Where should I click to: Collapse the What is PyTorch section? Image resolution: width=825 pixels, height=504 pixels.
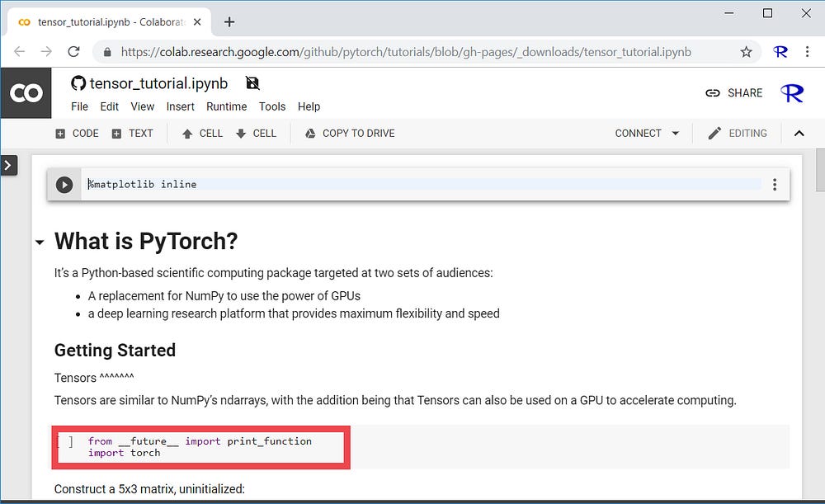pyautogui.click(x=40, y=243)
